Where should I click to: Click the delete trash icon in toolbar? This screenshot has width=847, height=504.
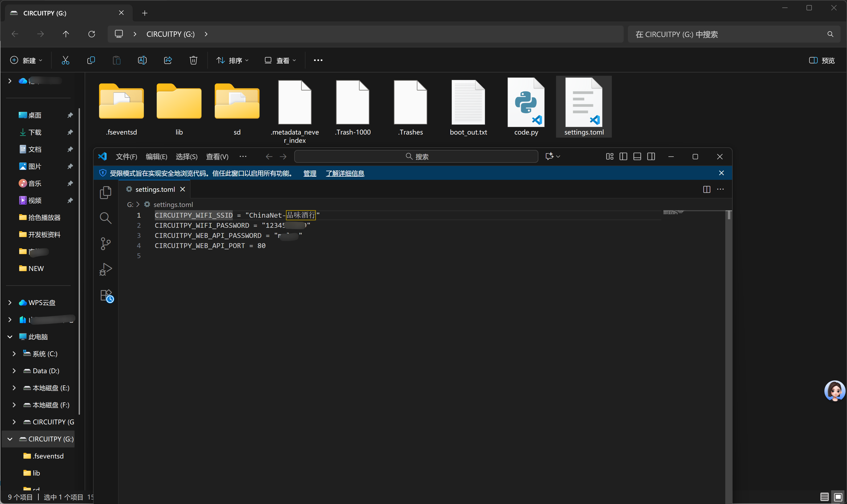click(x=193, y=60)
